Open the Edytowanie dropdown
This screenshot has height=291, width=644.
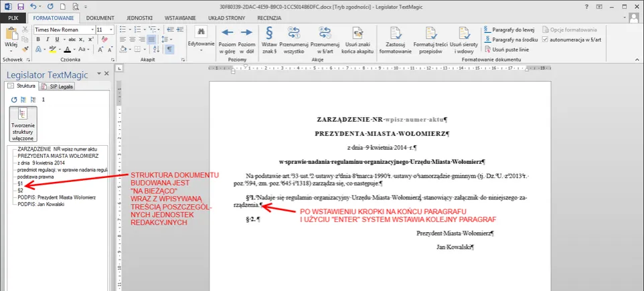click(202, 40)
